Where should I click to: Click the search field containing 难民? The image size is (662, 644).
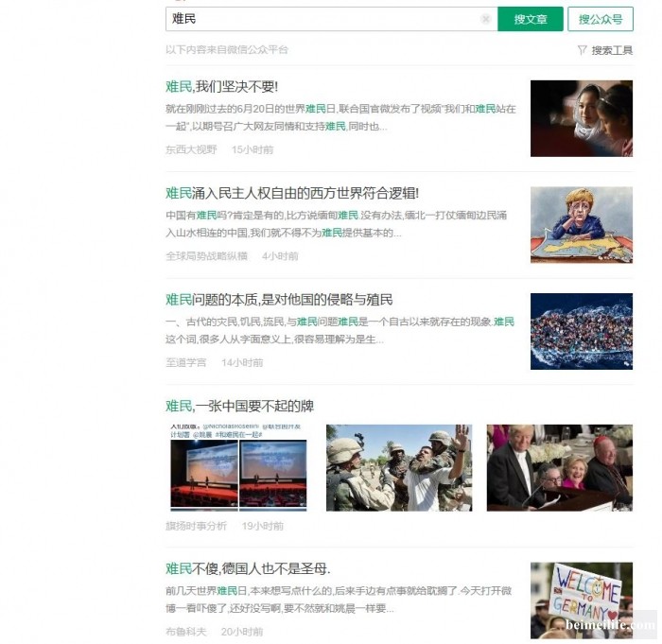click(322, 19)
